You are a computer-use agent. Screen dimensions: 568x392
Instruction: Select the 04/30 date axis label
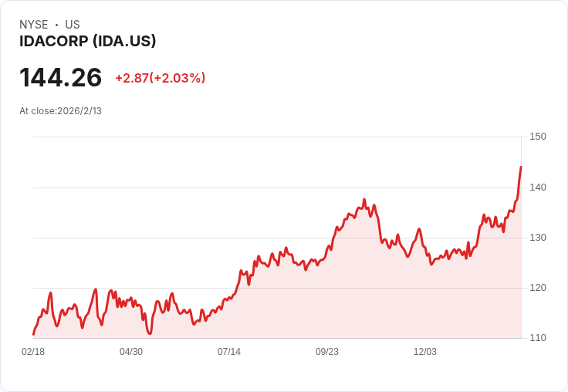[131, 352]
